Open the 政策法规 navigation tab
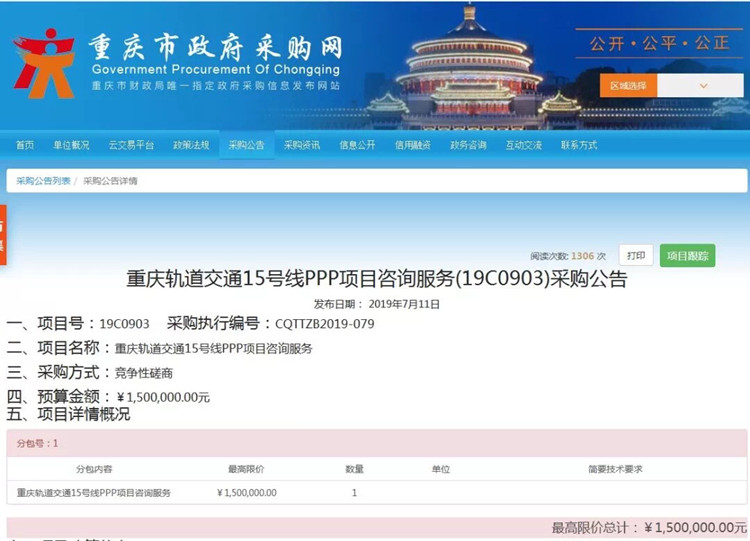Image resolution: width=750 pixels, height=541 pixels. pos(191,145)
